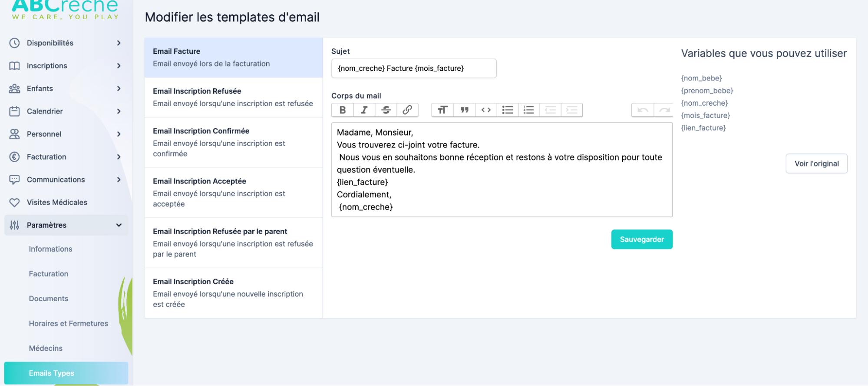This screenshot has width=868, height=386.
Task: Create a bulleted list
Action: (507, 110)
